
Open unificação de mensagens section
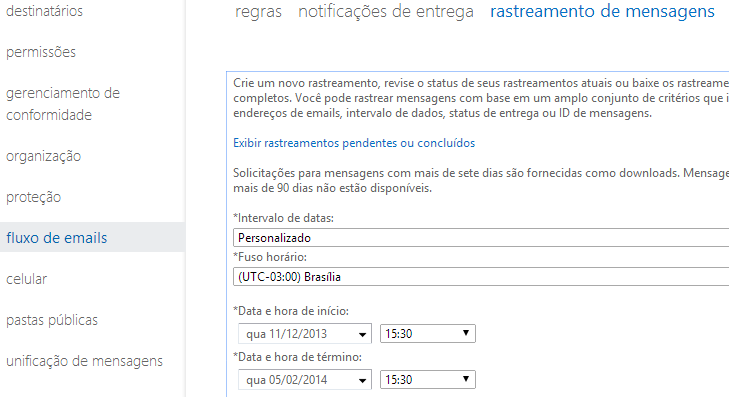84,361
